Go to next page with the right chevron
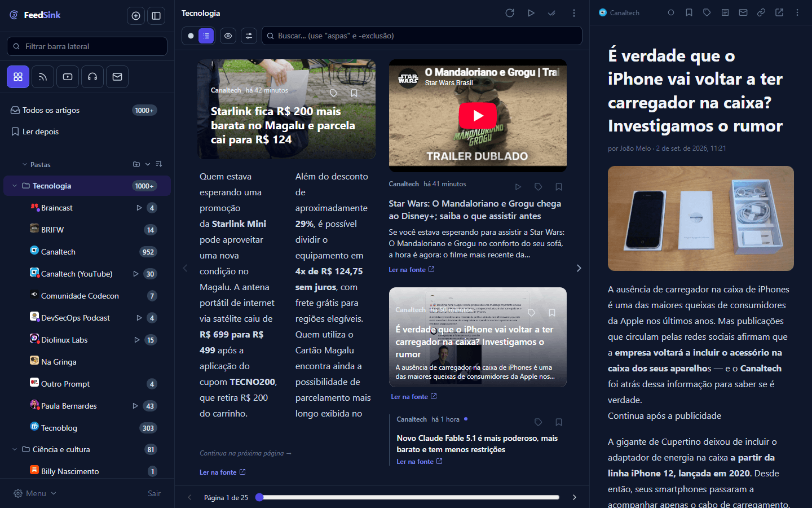This screenshot has height=508, width=812. [x=579, y=268]
